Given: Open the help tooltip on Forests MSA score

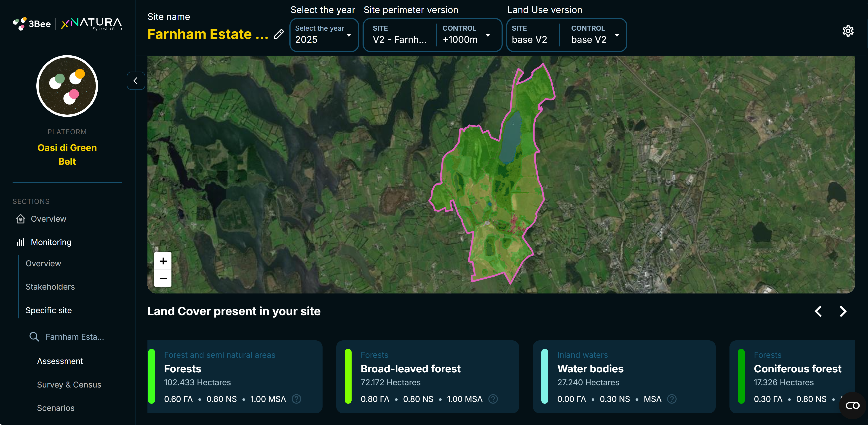Looking at the screenshot, I should click(x=296, y=399).
